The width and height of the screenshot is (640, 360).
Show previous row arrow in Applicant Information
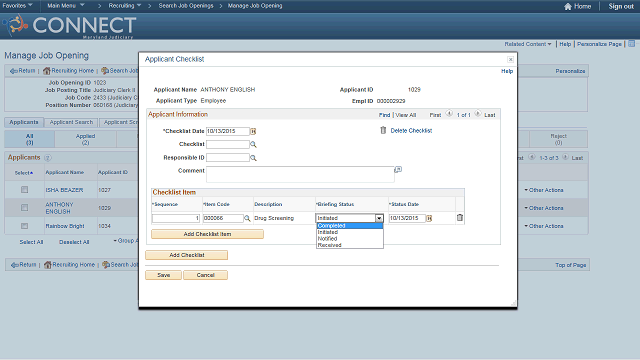[x=449, y=114]
